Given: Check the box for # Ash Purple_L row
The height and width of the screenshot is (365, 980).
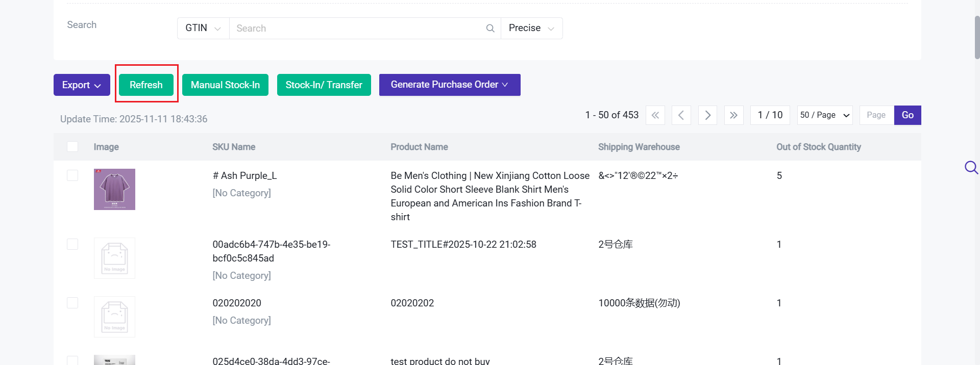Looking at the screenshot, I should (x=72, y=175).
